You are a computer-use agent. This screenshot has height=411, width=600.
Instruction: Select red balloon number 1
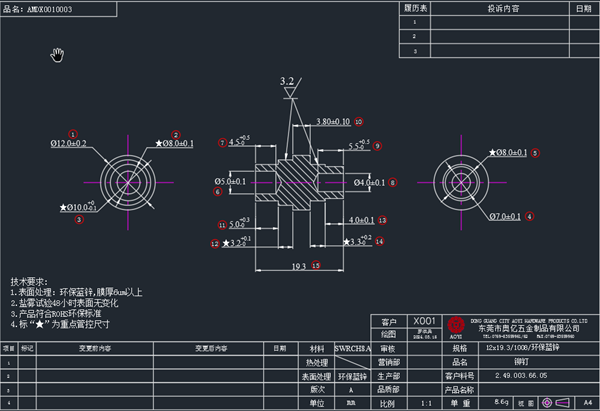(x=72, y=133)
